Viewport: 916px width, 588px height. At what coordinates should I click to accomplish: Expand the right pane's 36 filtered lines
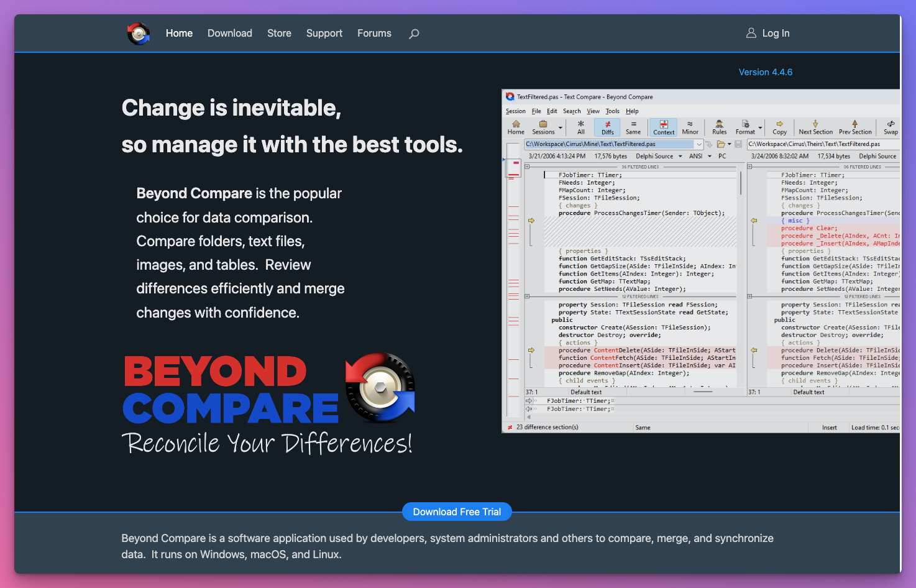[749, 167]
